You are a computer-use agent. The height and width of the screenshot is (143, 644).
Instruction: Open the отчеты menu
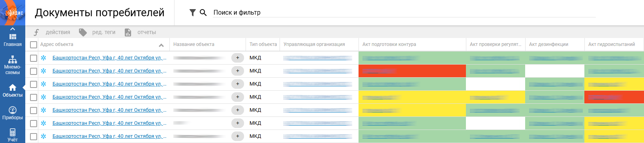click(x=140, y=32)
